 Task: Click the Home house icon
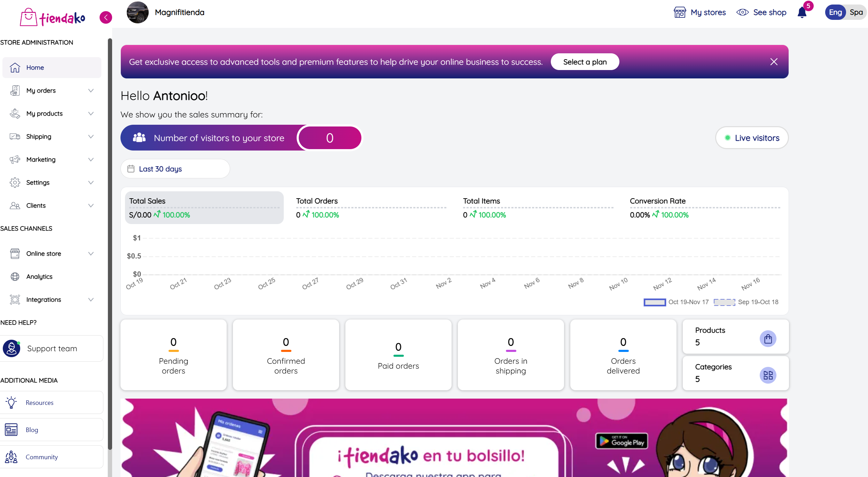[15, 68]
